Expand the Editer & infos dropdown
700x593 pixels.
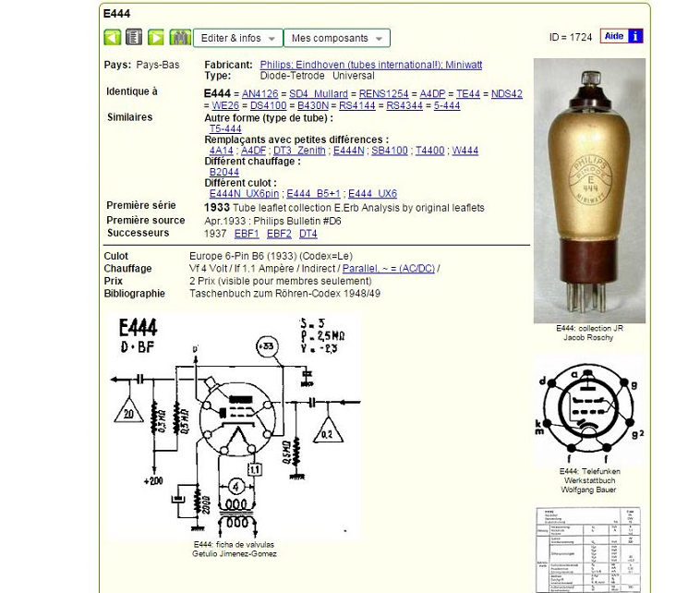coord(238,38)
